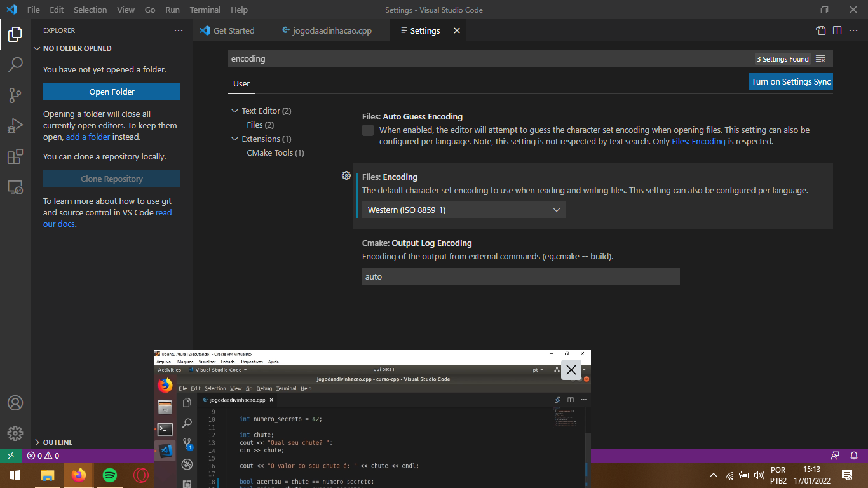Open the Terminal menu
The width and height of the screenshot is (868, 488).
(205, 10)
